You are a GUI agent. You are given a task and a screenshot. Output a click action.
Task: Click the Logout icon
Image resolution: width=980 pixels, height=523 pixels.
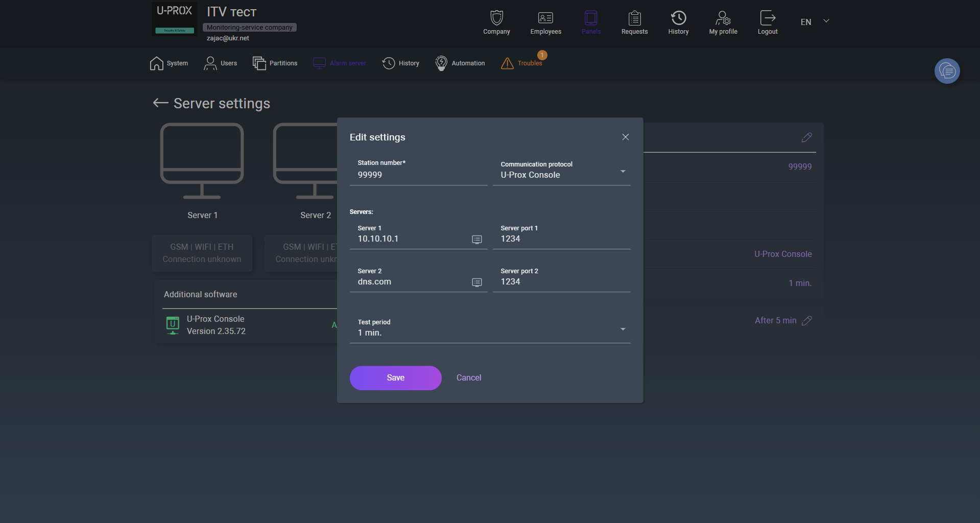(x=767, y=18)
